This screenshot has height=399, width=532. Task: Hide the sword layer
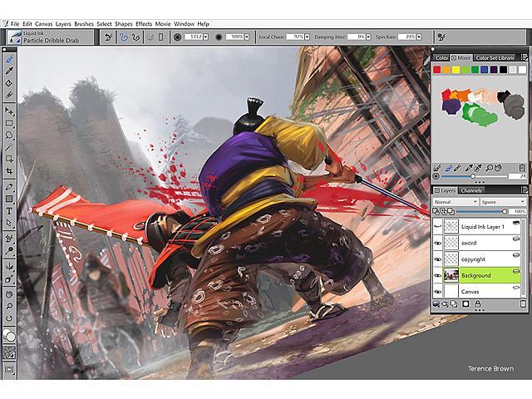[438, 243]
